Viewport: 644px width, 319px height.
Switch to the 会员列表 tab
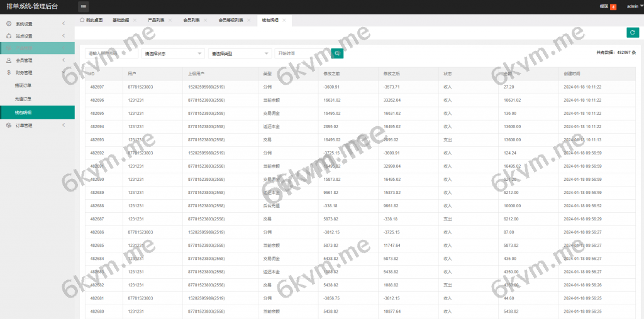click(x=191, y=20)
